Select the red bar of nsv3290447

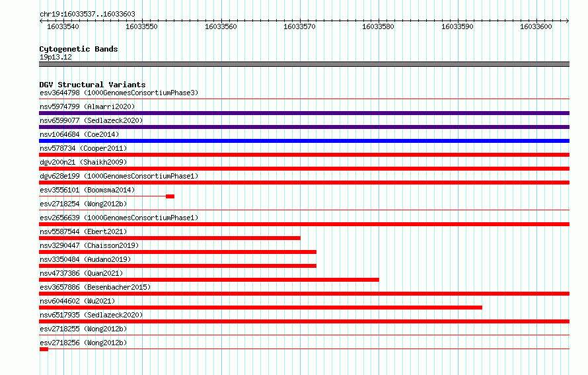178,252
